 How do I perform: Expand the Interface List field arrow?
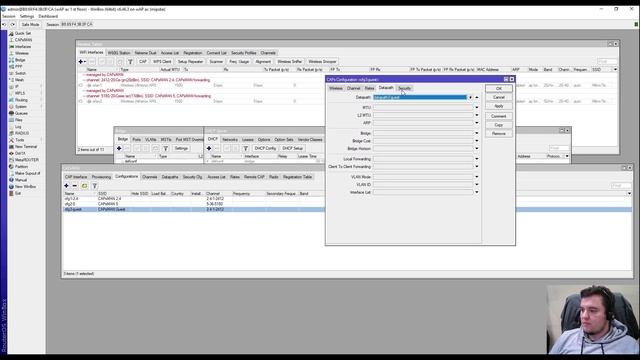pos(477,192)
